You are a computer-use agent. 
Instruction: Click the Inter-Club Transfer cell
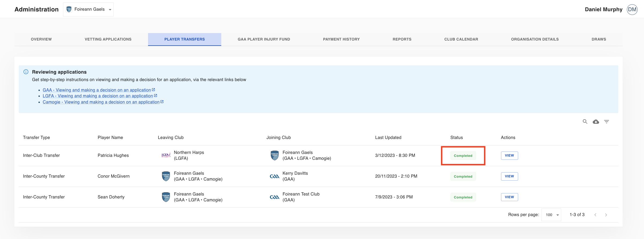click(x=41, y=155)
